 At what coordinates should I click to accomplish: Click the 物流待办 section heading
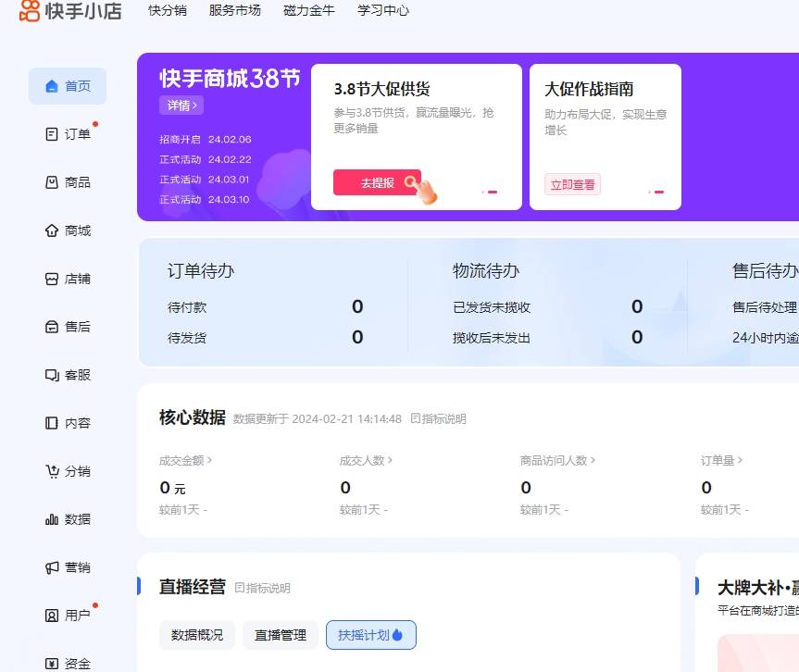pyautogui.click(x=486, y=270)
